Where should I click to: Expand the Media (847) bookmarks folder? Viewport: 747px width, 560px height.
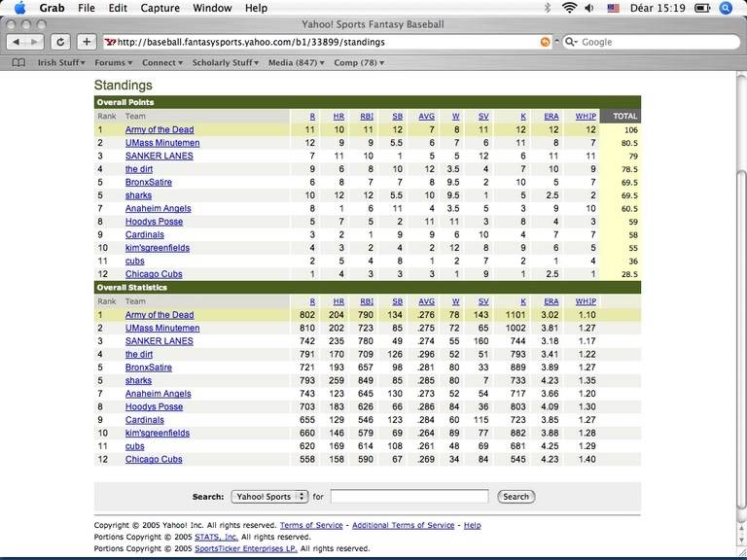[297, 62]
